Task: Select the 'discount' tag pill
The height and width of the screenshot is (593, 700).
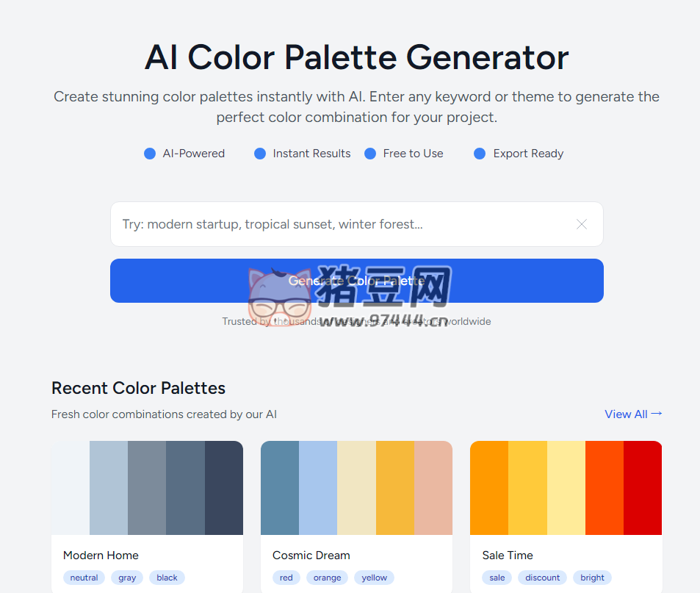Action: click(542, 578)
